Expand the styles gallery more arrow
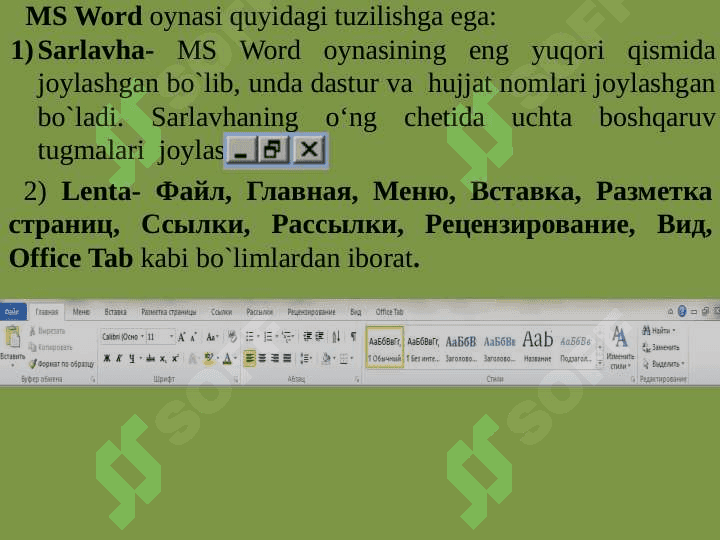Screen dimensions: 720x540 click(x=600, y=363)
